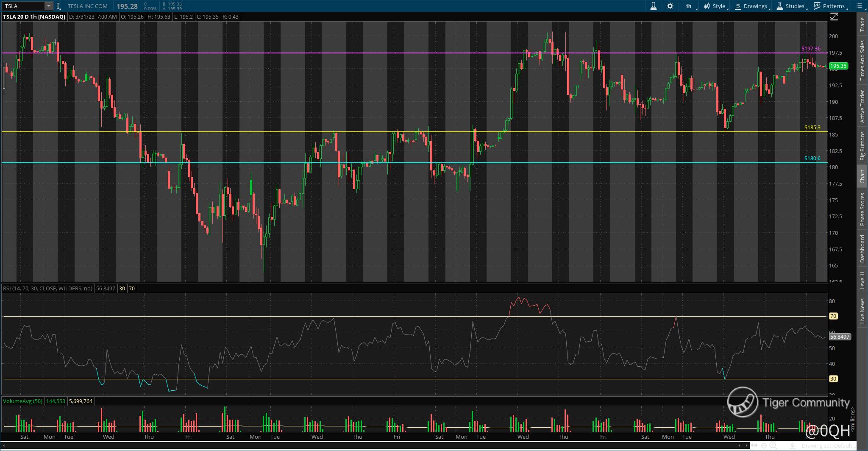Open the Drawing set: Default selector
Viewport: 868px width, 451px height.
pos(826,445)
